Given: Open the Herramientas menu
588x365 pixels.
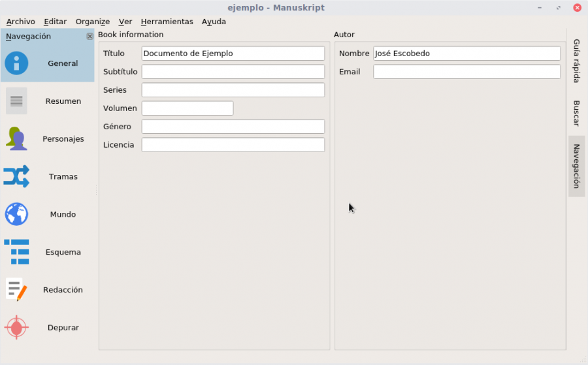Looking at the screenshot, I should [x=167, y=22].
